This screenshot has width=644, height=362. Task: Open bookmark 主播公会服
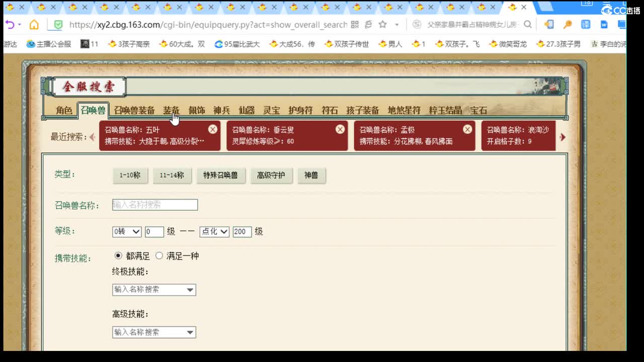[49, 44]
